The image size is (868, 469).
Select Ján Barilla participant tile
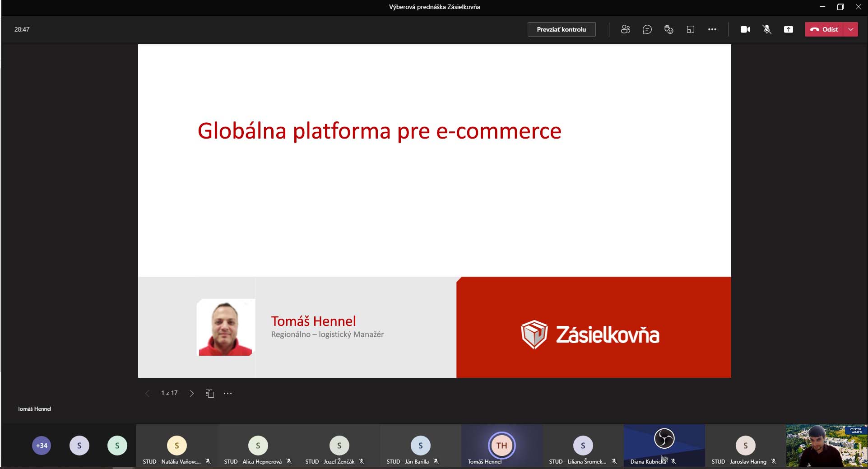(x=420, y=445)
